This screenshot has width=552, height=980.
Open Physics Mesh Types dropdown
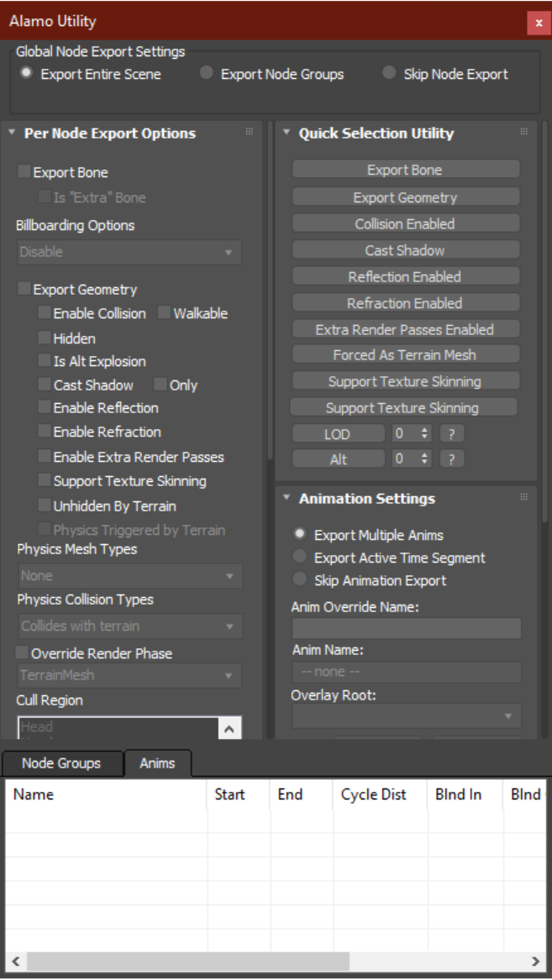129,575
